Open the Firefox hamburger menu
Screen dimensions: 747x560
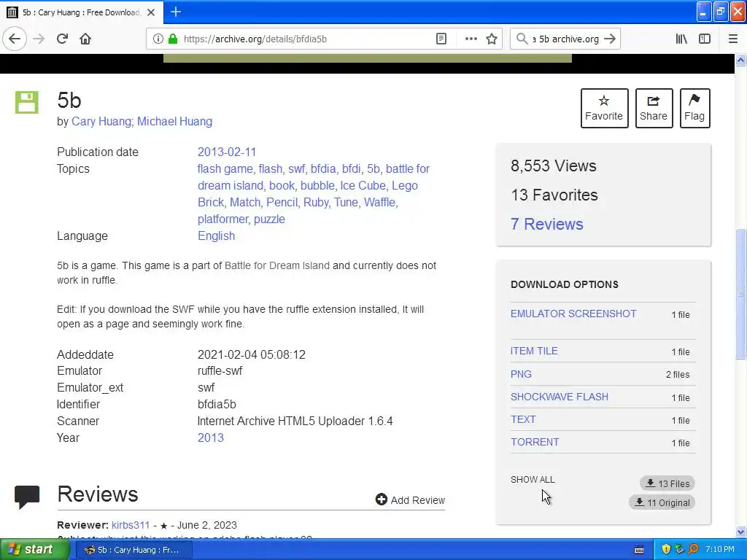(733, 39)
